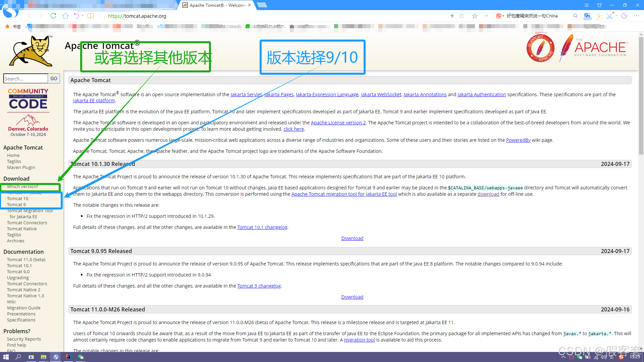Show hidden system tray icons
The width and height of the screenshot is (644, 362).
tap(563, 357)
